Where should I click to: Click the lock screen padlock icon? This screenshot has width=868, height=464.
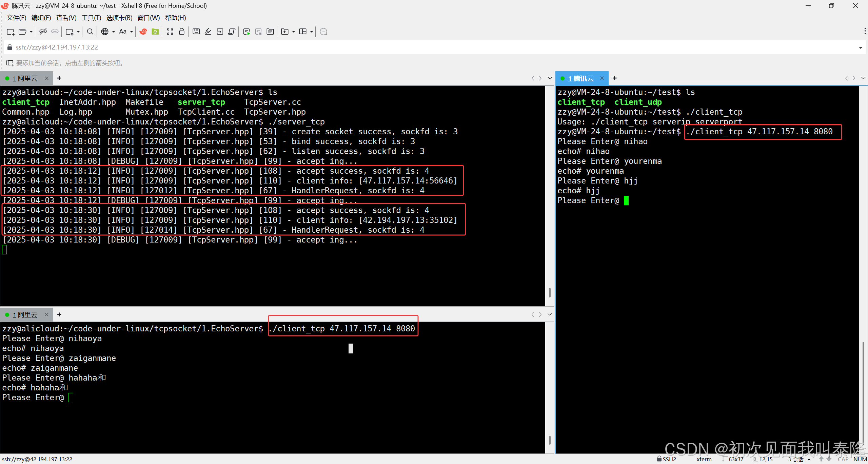182,32
